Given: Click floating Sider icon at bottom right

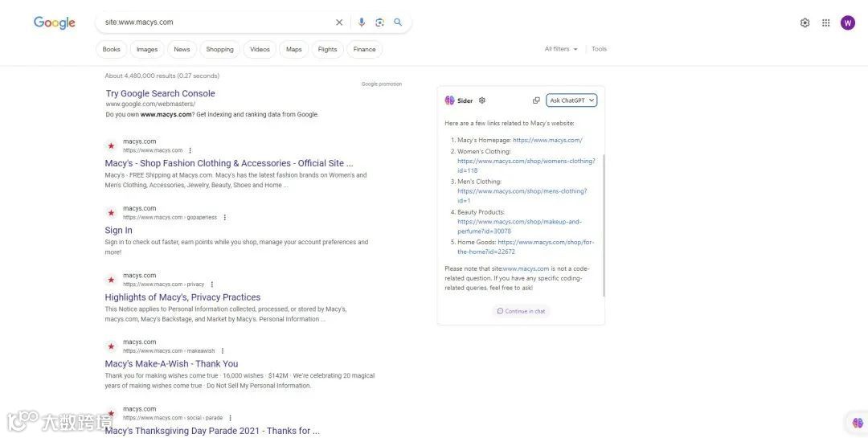Looking at the screenshot, I should click(858, 423).
